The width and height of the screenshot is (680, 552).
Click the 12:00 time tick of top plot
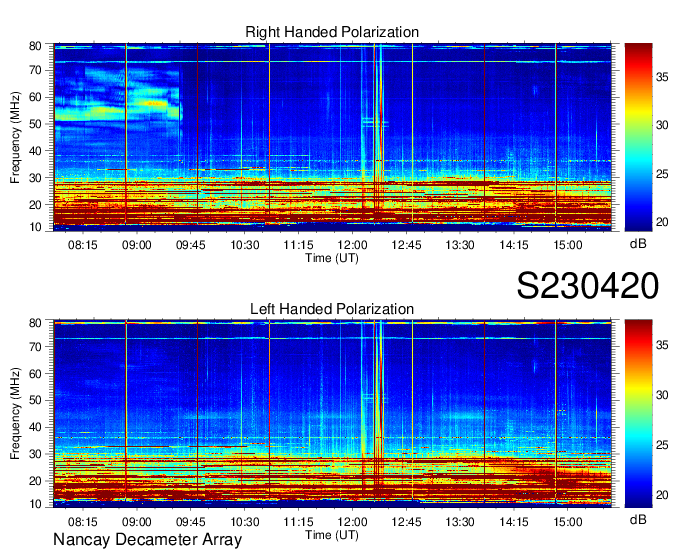pyautogui.click(x=353, y=245)
